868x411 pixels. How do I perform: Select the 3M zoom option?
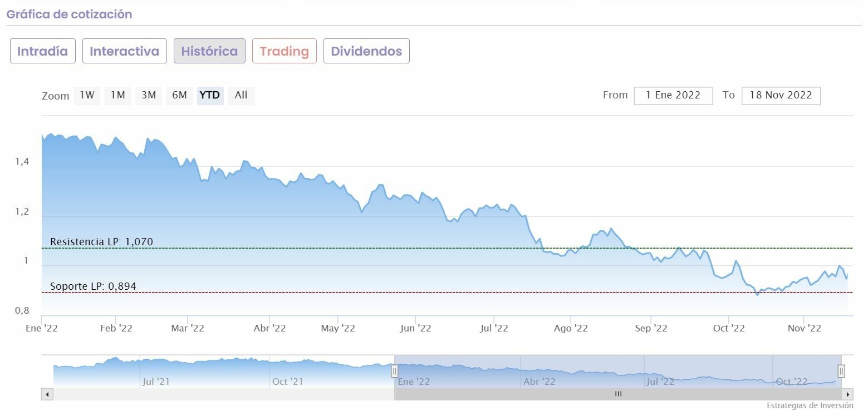tap(148, 95)
